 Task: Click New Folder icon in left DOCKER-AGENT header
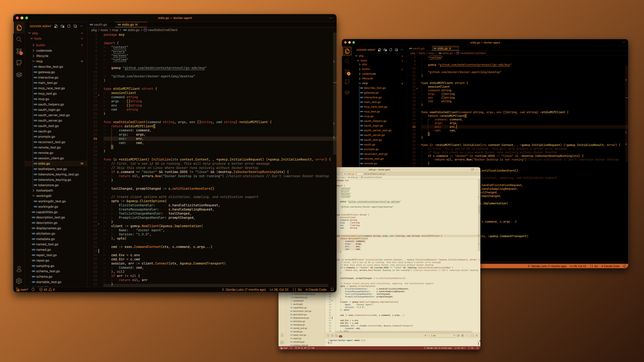click(63, 26)
